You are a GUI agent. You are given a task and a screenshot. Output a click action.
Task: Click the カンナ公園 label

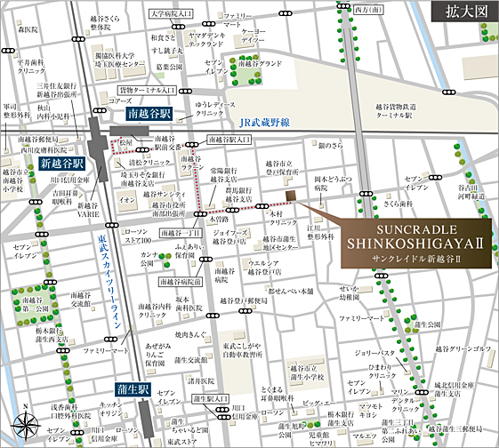[x=149, y=260]
